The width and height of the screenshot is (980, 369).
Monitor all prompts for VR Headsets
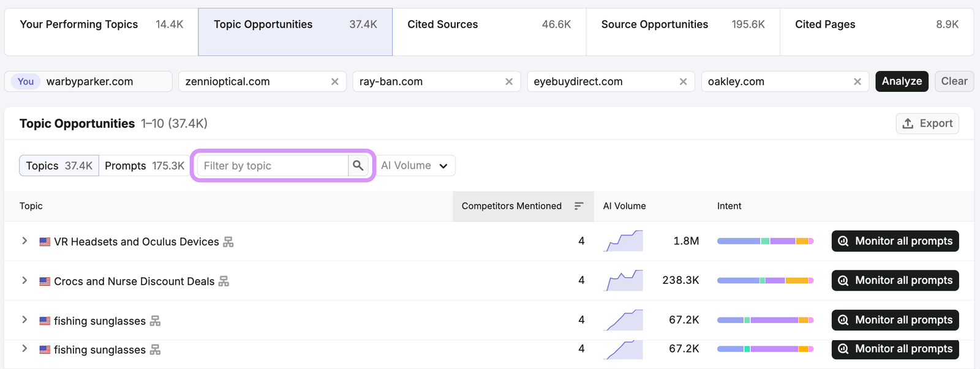(x=895, y=241)
